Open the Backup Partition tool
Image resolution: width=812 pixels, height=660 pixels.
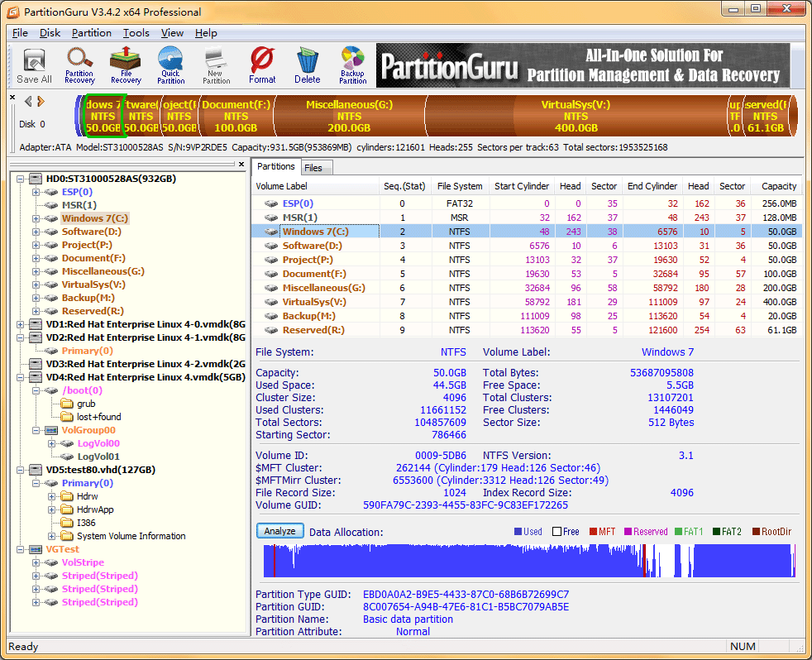click(352, 66)
